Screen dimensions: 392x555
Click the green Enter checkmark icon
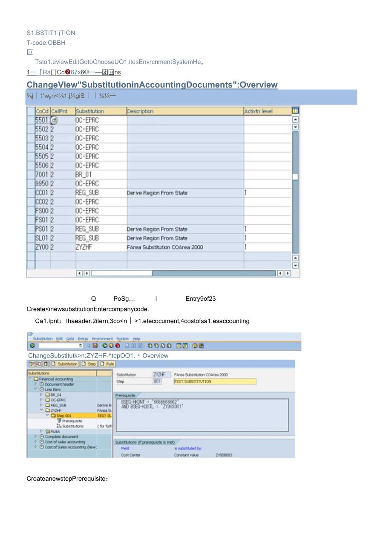coord(32,346)
